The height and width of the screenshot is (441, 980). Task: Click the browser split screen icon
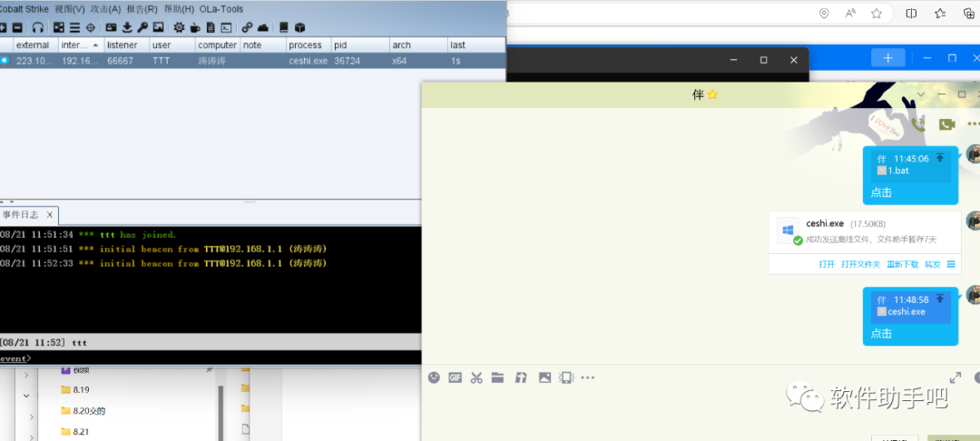click(x=911, y=13)
